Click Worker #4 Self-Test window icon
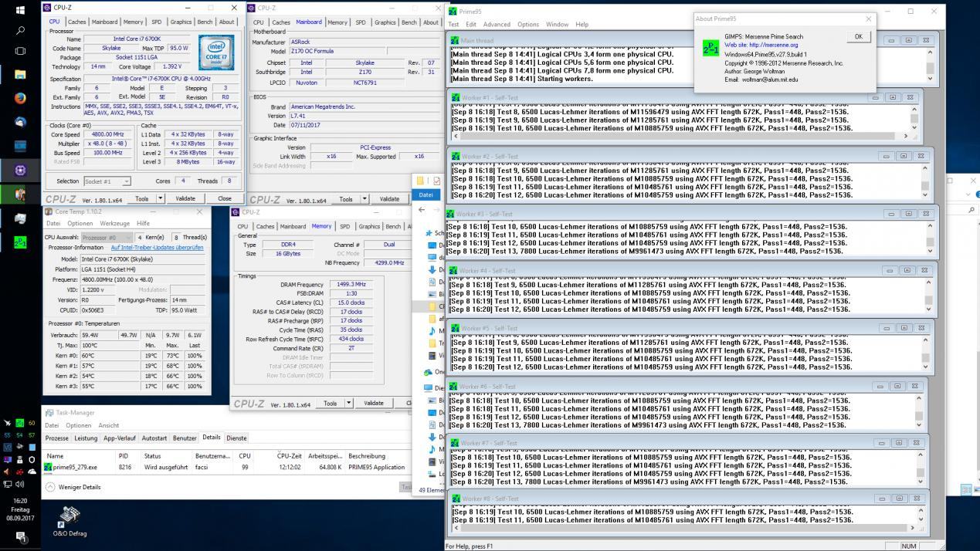 click(455, 271)
